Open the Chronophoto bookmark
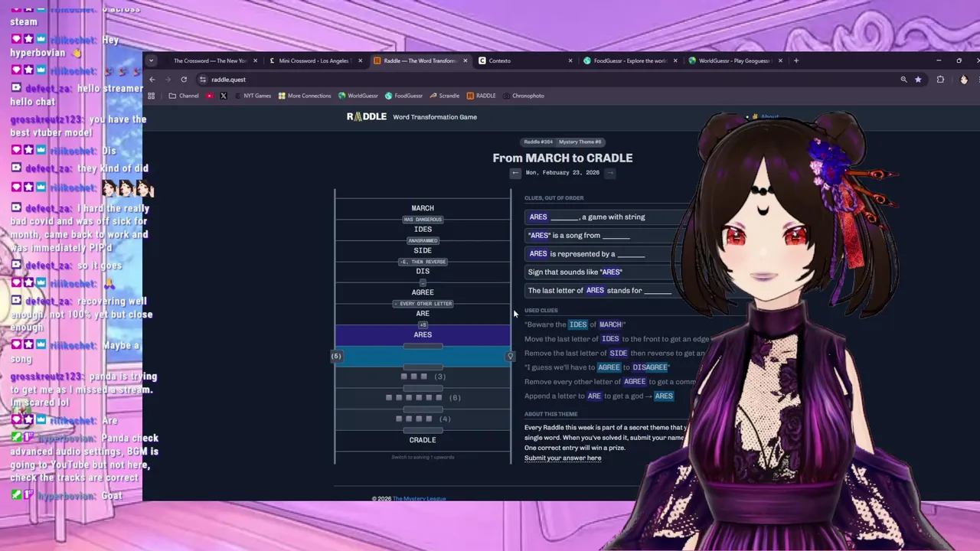This screenshot has width=980, height=551. pyautogui.click(x=524, y=96)
